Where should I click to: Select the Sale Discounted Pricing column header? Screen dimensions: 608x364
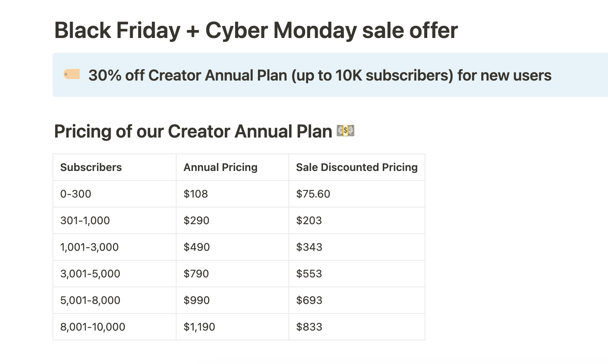coord(357,167)
